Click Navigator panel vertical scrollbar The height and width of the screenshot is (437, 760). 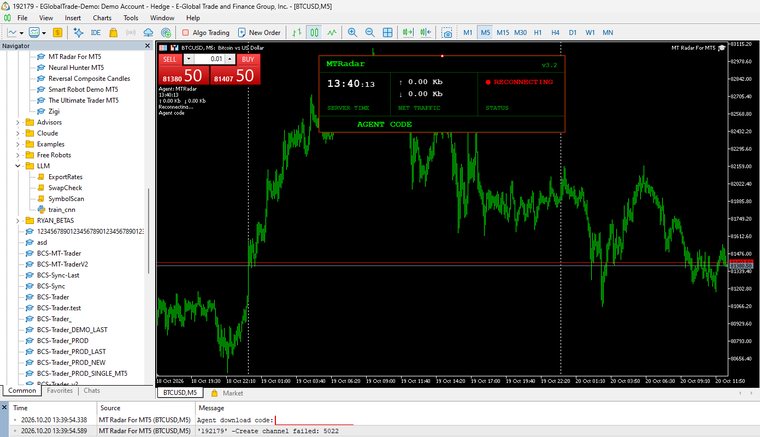click(148, 232)
